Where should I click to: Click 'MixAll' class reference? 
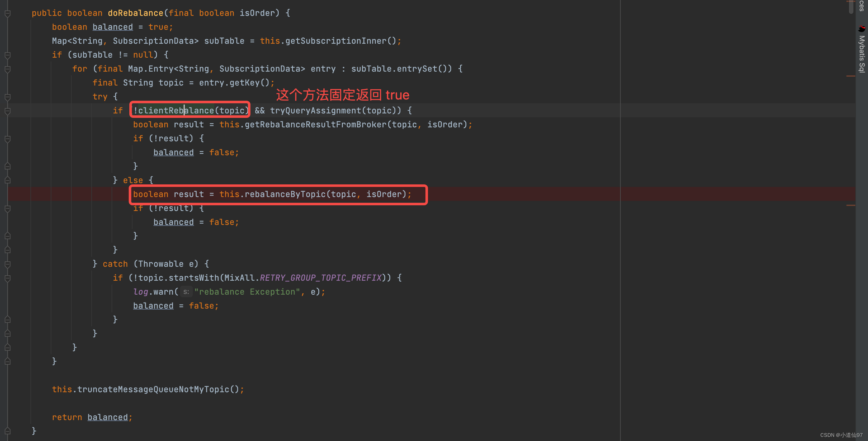(x=240, y=278)
